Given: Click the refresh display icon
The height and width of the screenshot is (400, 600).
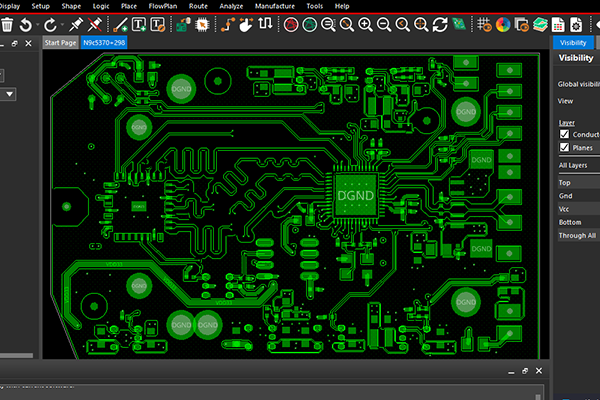Looking at the screenshot, I should click(439, 24).
